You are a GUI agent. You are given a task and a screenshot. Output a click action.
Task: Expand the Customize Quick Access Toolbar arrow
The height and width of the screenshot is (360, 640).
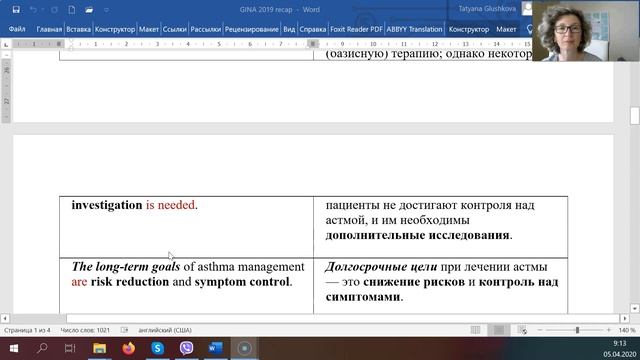[106, 10]
